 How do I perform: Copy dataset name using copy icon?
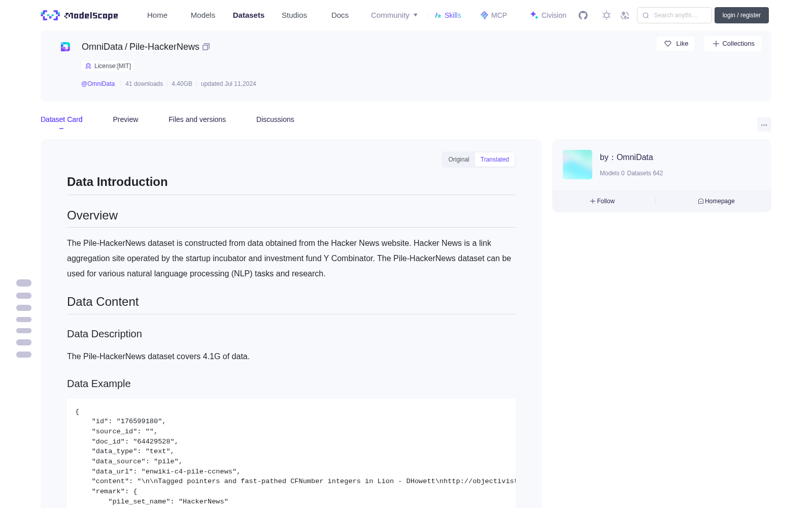pos(206,47)
